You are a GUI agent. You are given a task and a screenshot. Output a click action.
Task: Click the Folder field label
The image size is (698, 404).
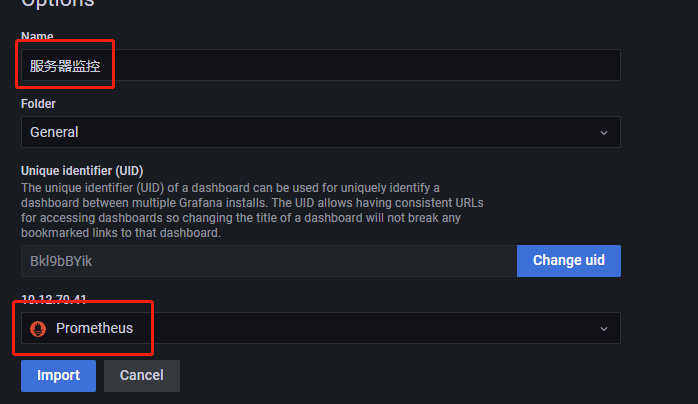[38, 104]
